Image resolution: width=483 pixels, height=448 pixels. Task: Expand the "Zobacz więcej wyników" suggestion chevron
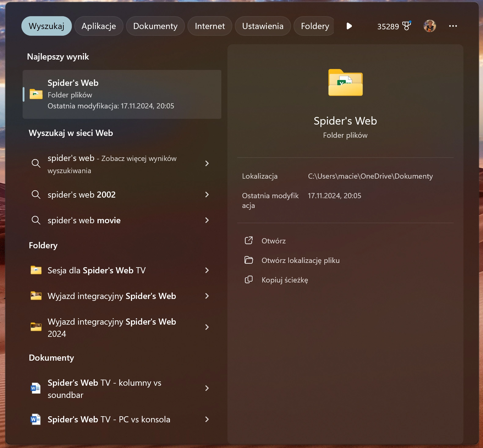pos(207,163)
